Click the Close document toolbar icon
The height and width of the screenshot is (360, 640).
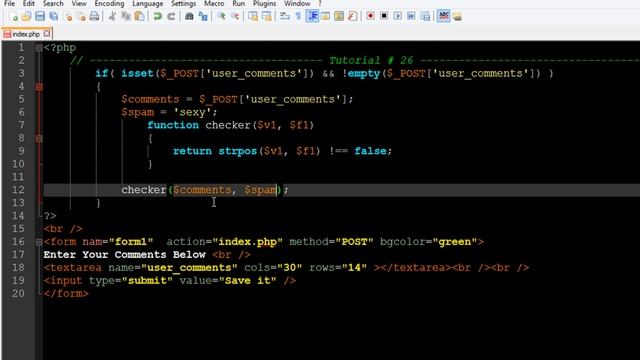pos(68,16)
